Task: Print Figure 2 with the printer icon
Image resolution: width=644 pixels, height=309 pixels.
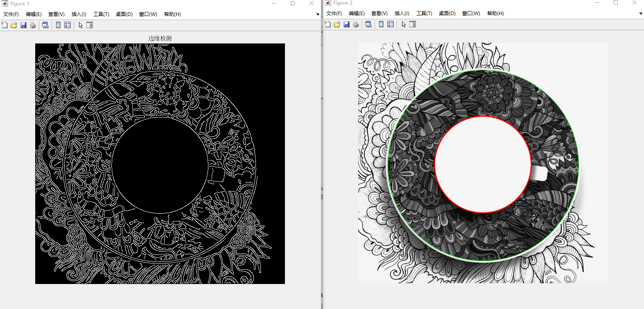Action: [356, 24]
